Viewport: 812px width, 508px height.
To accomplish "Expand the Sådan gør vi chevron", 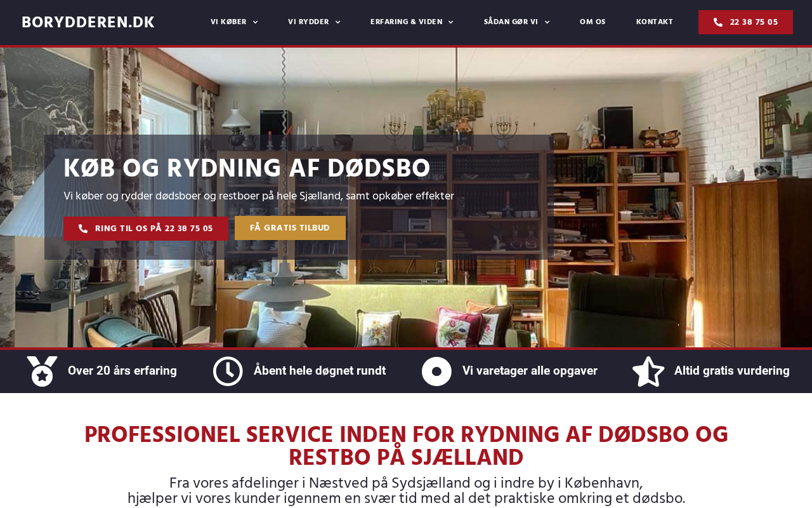I will click(x=547, y=22).
